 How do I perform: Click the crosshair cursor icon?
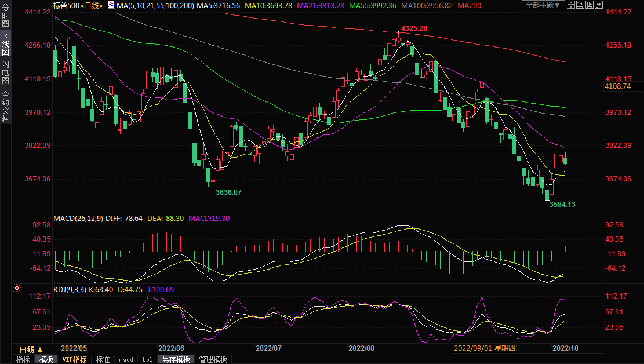pos(570,5)
